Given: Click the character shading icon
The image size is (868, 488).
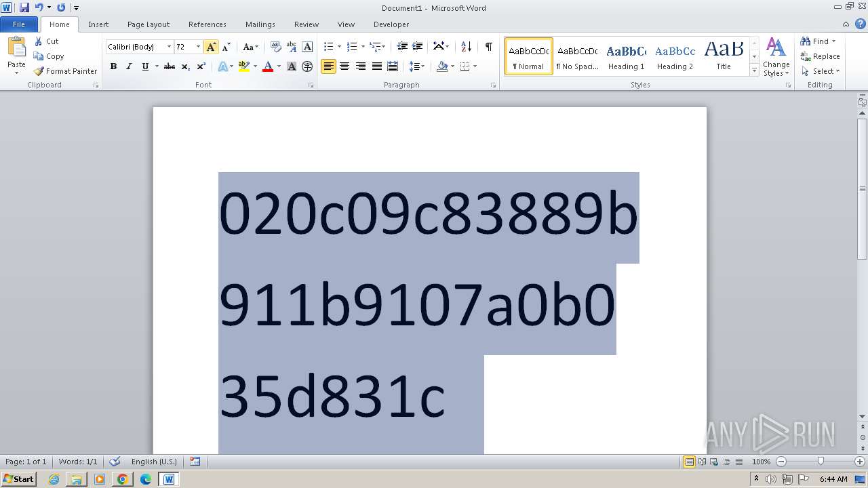Looking at the screenshot, I should pyautogui.click(x=292, y=66).
